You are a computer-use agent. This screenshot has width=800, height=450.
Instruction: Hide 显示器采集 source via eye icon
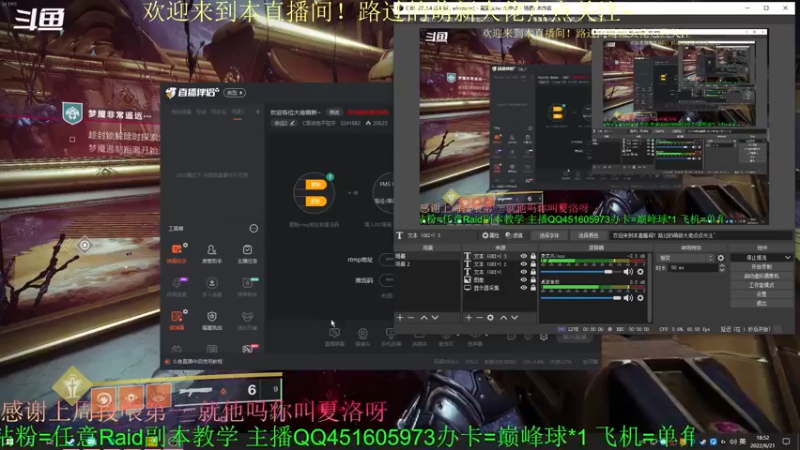point(523,288)
